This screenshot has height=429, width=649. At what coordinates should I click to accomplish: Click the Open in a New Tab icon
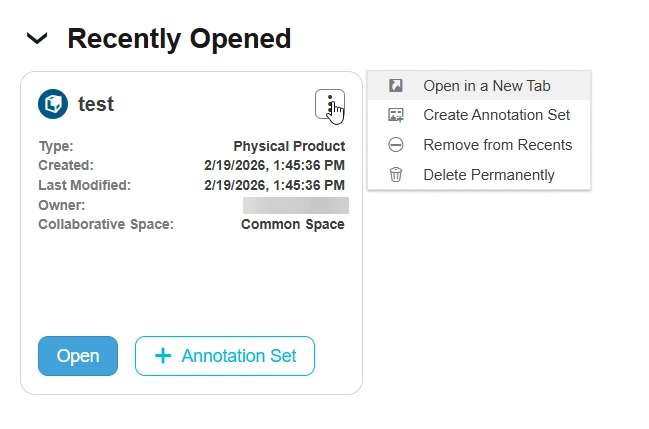click(396, 86)
